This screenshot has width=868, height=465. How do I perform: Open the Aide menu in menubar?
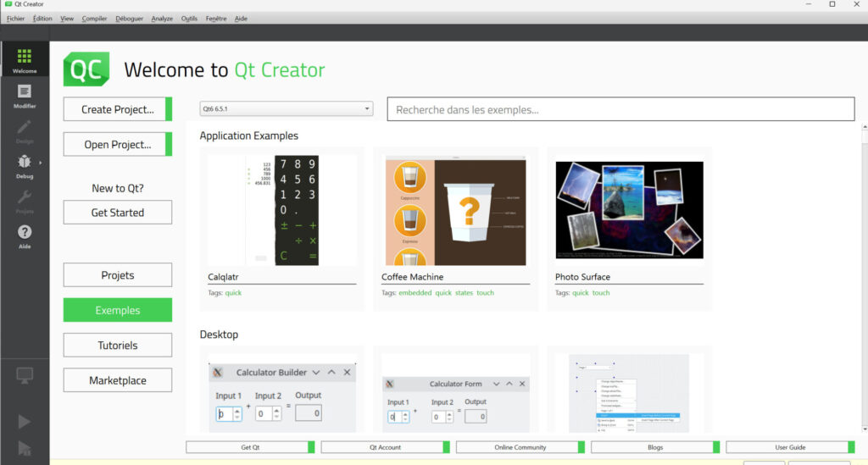click(x=241, y=19)
